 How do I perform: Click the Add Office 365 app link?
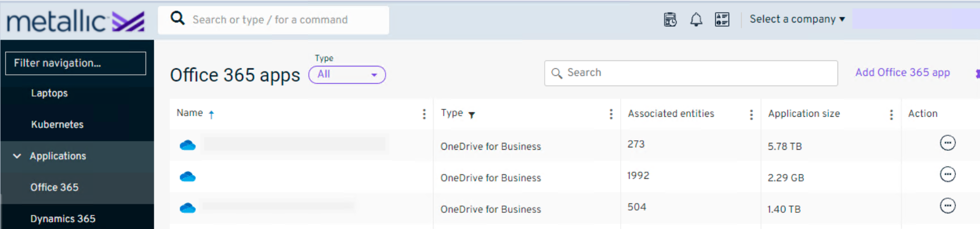[x=902, y=73]
